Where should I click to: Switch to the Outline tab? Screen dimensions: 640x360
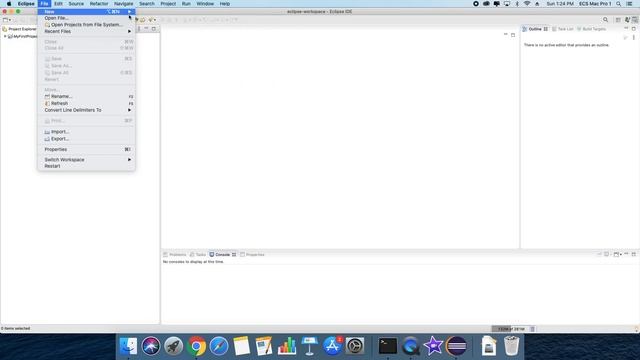[x=535, y=29]
